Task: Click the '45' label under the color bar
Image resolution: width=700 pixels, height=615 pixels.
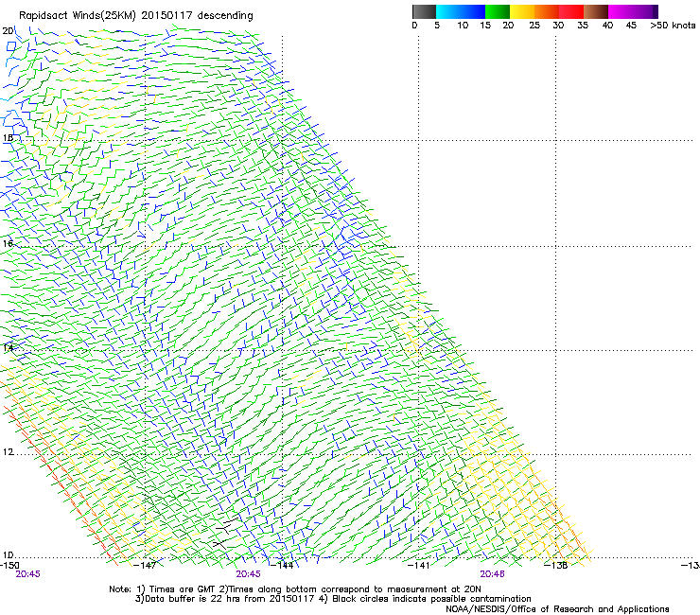Action: 631,26
